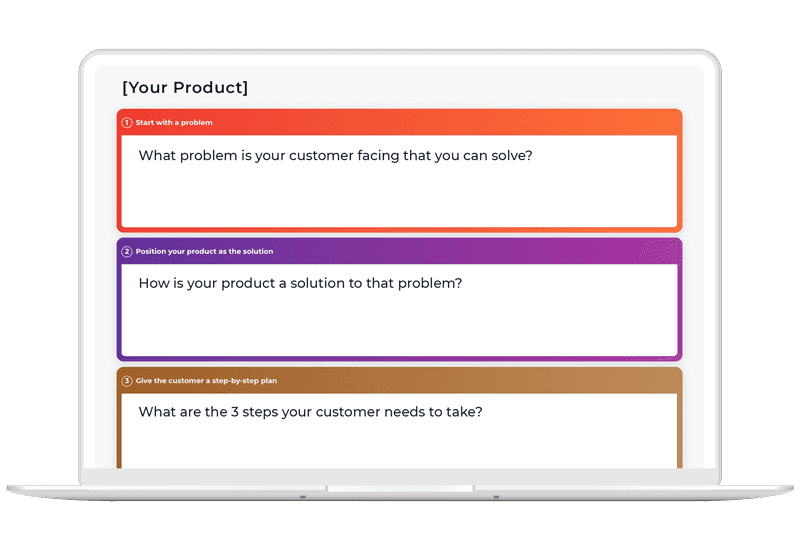Screen dimensions: 800x550
Task: Click the faded dotted corner of purple header
Action: pos(660,251)
